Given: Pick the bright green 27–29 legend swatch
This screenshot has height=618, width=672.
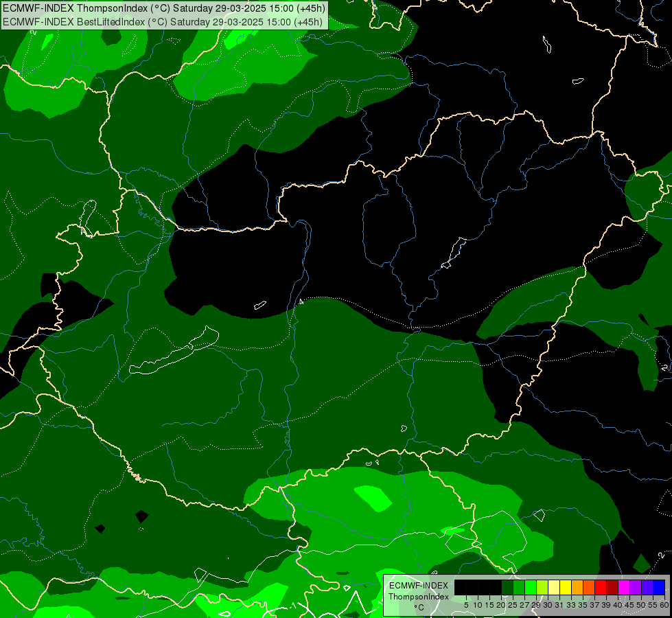Looking at the screenshot, I should (x=530, y=587).
